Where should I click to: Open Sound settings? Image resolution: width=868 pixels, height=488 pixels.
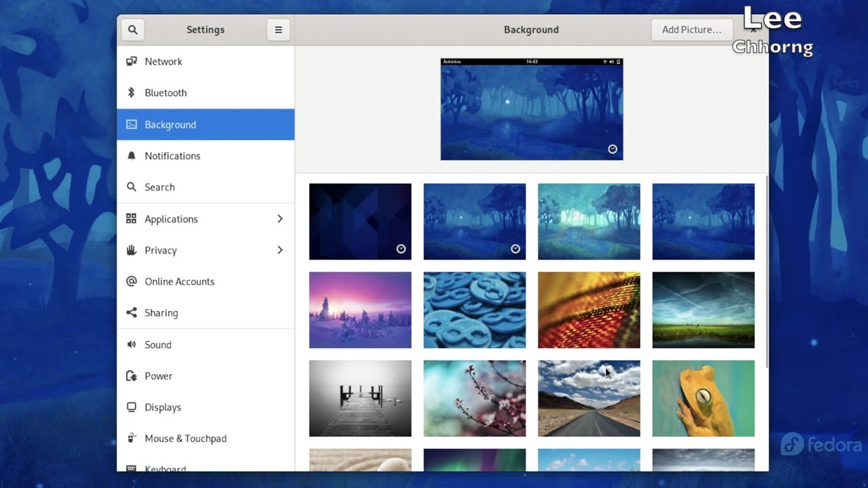(205, 344)
